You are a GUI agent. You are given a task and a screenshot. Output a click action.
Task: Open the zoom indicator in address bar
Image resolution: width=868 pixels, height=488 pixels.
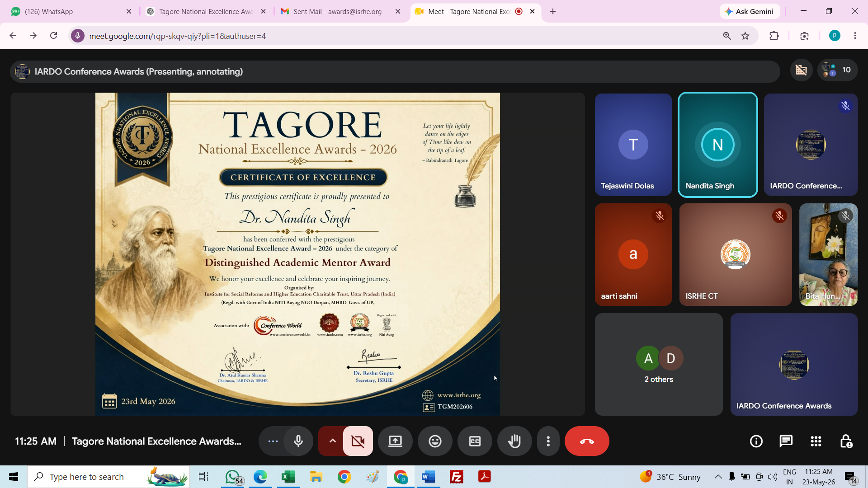pyautogui.click(x=727, y=36)
